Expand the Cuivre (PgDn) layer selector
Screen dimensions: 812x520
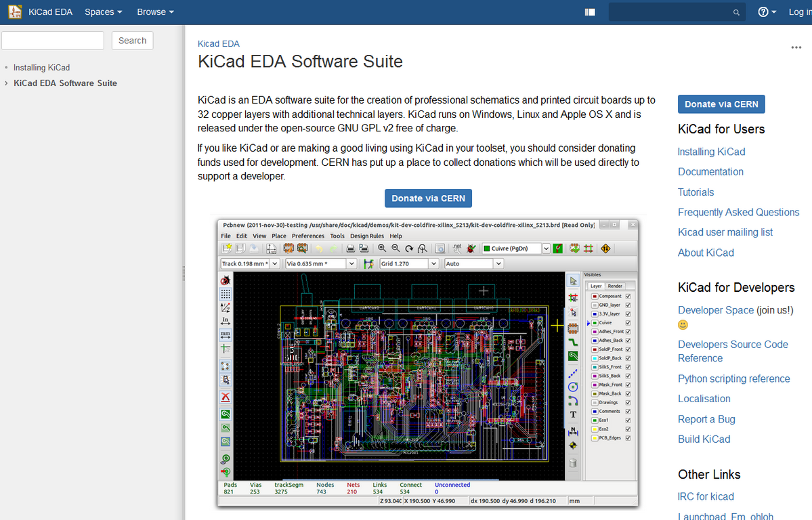[546, 248]
